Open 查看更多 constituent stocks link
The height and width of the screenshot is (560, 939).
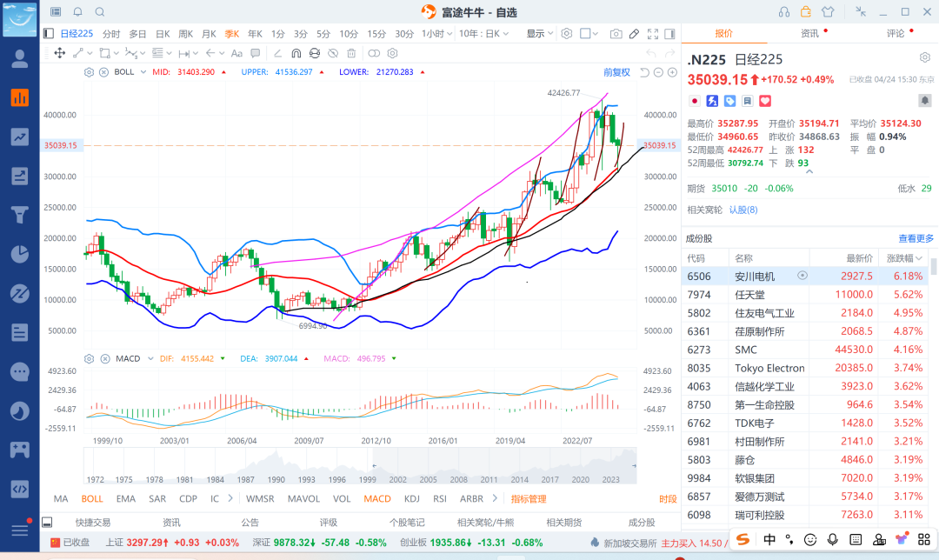pyautogui.click(x=916, y=238)
